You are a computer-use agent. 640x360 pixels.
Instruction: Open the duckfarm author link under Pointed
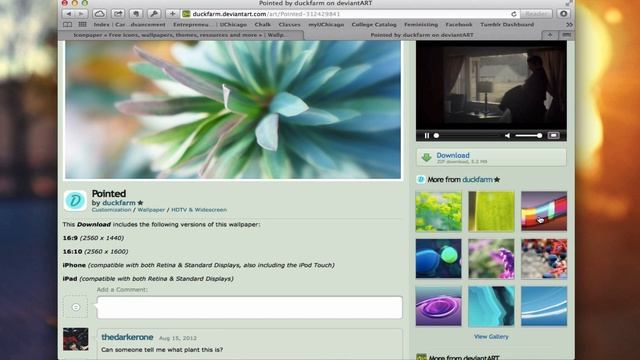(x=119, y=203)
